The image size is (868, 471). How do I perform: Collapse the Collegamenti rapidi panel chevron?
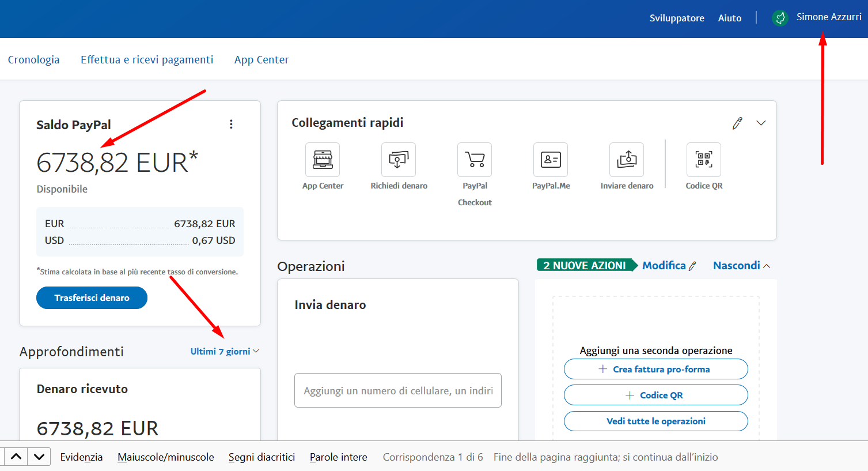pyautogui.click(x=761, y=123)
